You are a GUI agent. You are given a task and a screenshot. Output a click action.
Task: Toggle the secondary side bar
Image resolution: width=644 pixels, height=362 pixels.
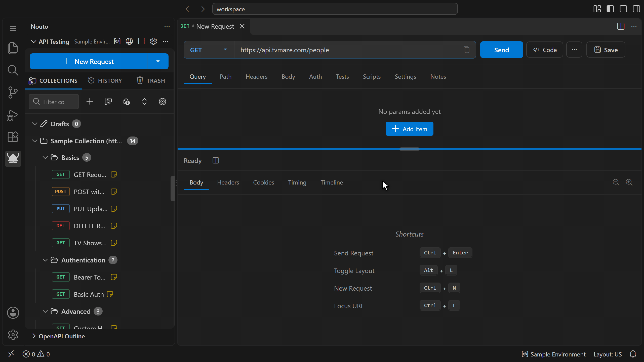(x=636, y=9)
